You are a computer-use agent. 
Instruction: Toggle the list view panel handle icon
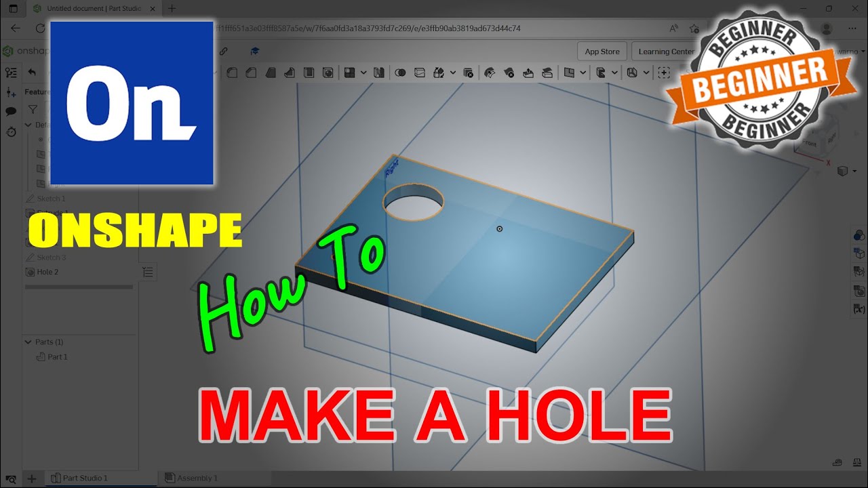point(148,272)
